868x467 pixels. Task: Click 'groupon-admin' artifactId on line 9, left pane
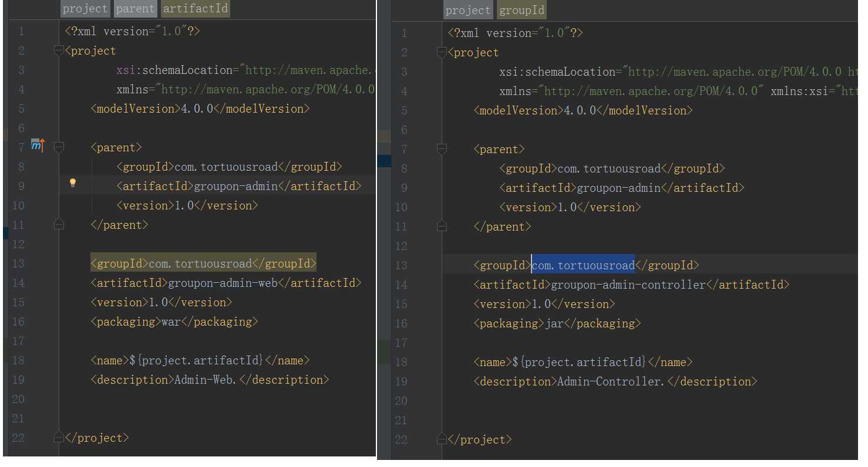235,186
